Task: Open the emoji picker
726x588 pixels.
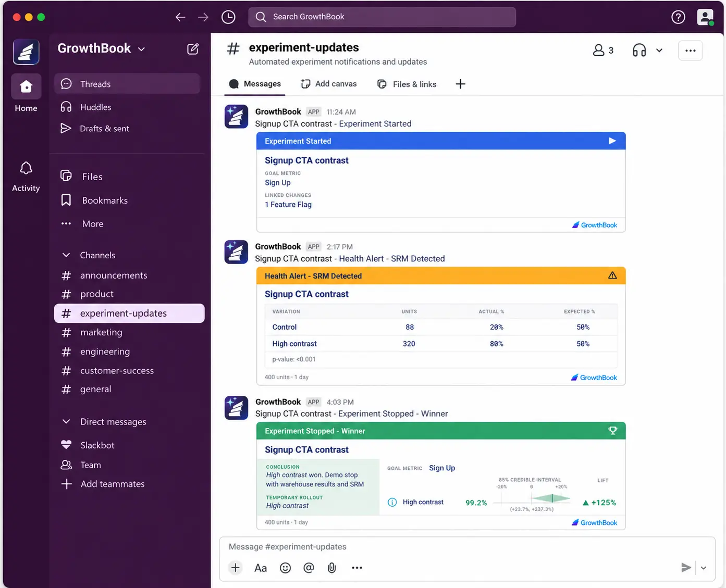Action: point(285,568)
